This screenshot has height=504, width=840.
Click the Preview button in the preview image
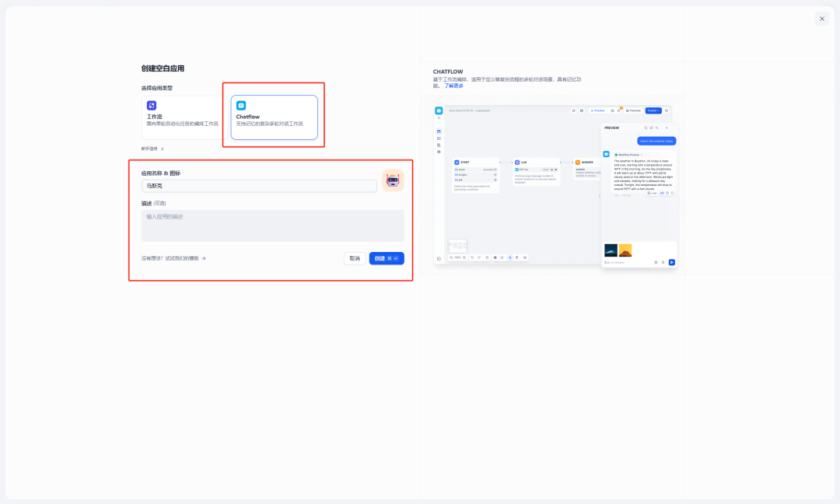click(597, 110)
